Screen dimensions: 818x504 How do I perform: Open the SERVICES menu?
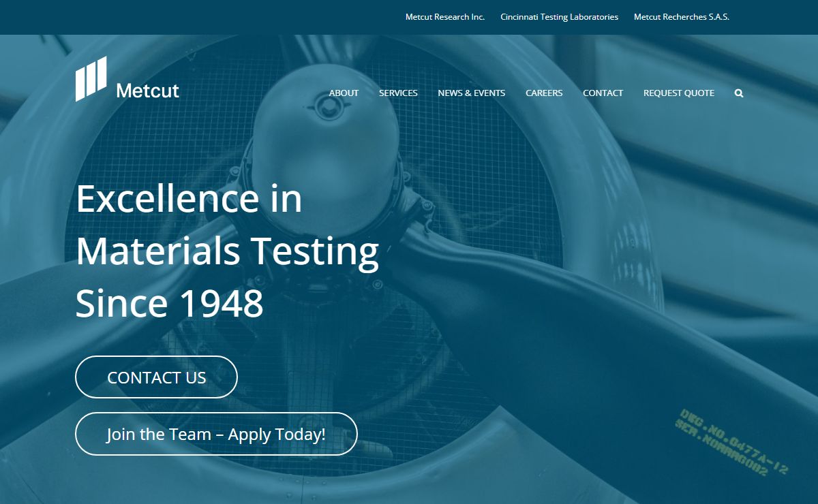click(398, 93)
